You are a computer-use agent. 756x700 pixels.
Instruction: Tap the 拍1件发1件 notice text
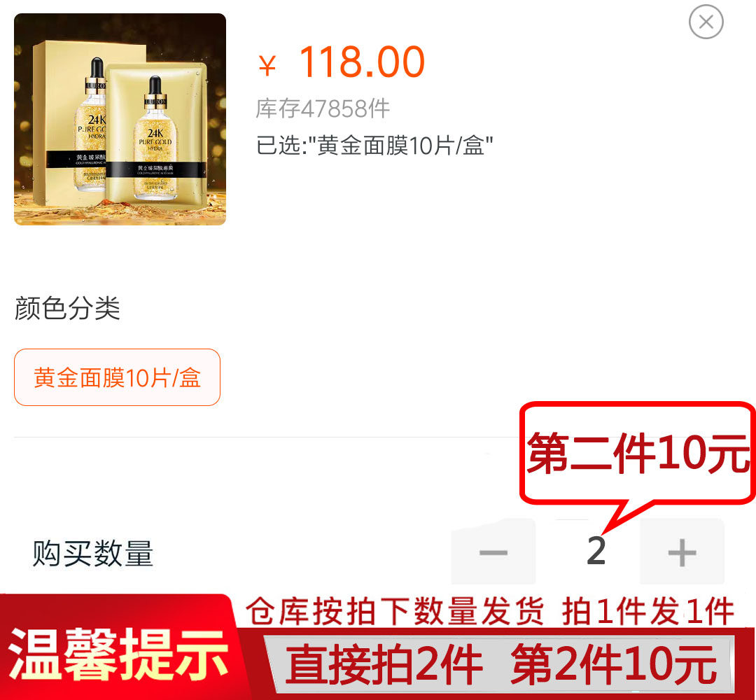(647, 611)
